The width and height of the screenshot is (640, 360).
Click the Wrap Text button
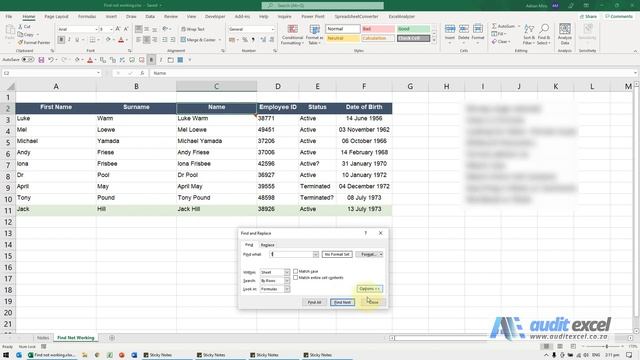(x=193, y=29)
